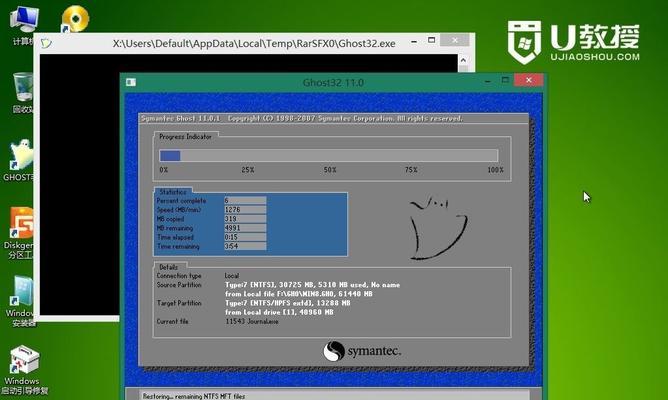Click the Speed value 1276
The image size is (668, 400).
(x=245, y=210)
